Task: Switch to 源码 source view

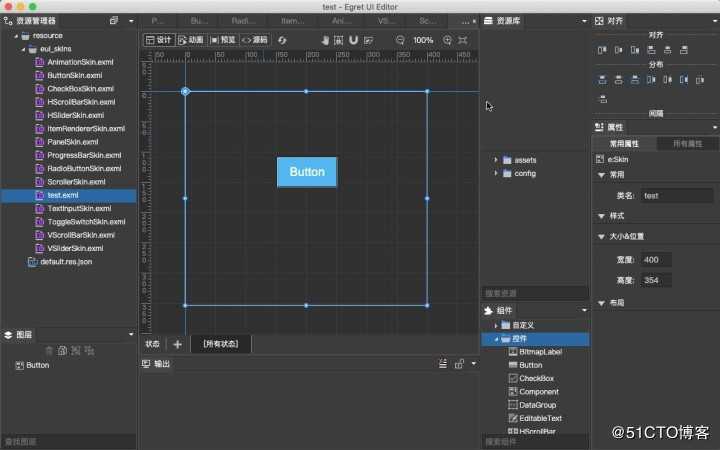Action: coord(254,40)
